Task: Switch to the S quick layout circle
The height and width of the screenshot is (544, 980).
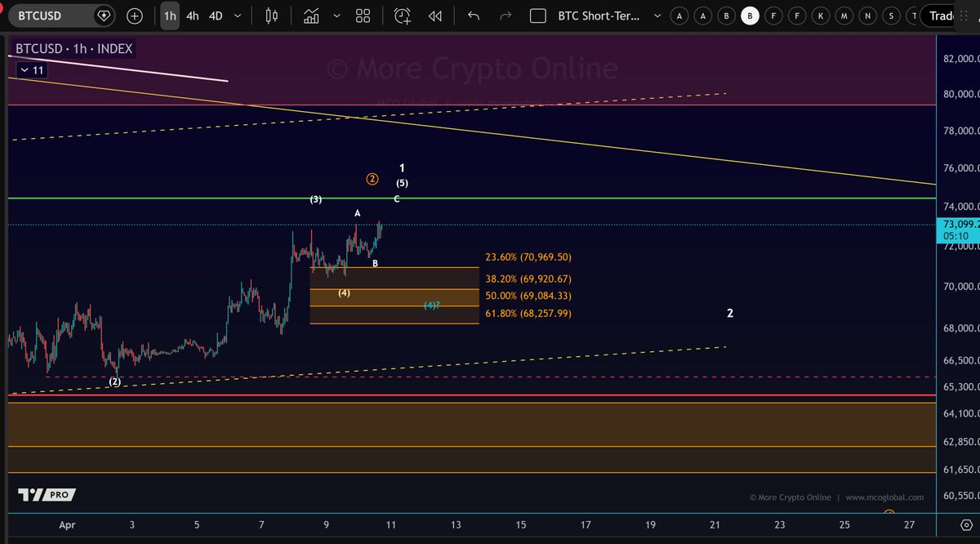Action: tap(892, 16)
